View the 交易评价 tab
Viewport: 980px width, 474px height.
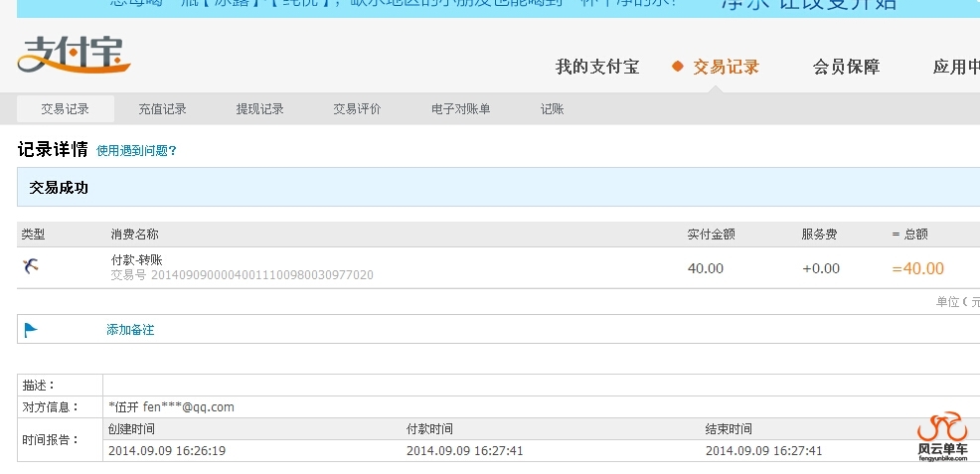pos(357,109)
